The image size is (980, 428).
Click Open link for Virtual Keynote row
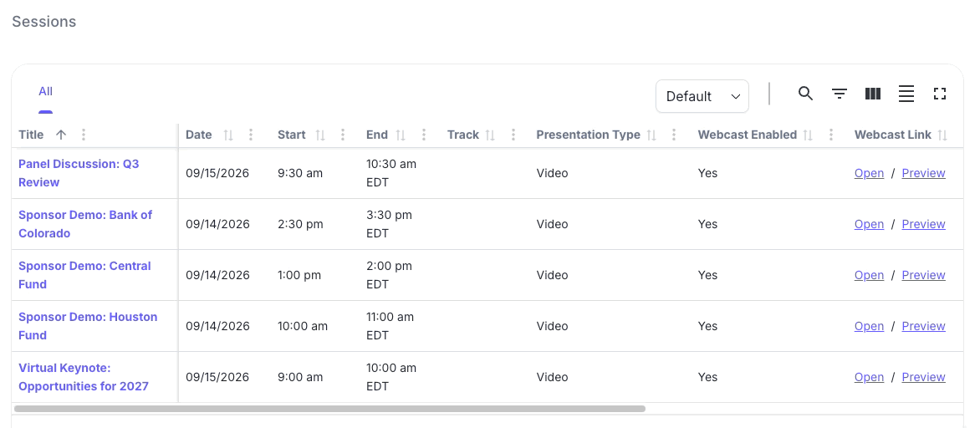[x=869, y=377]
